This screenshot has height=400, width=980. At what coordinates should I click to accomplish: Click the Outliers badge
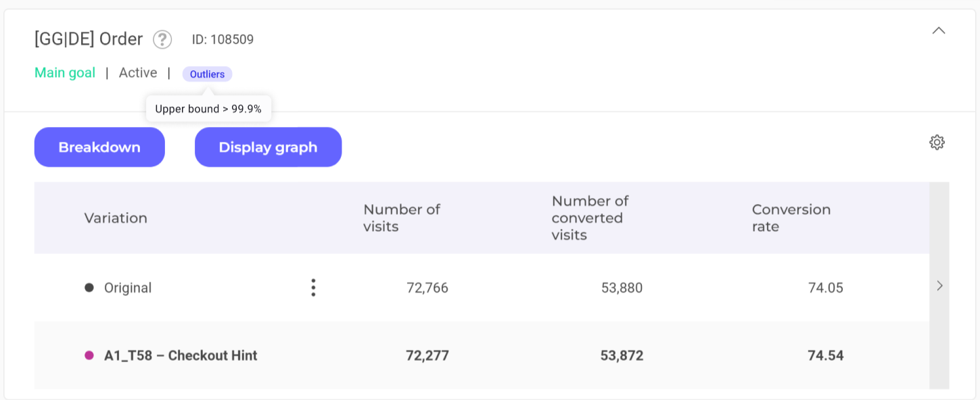(207, 74)
